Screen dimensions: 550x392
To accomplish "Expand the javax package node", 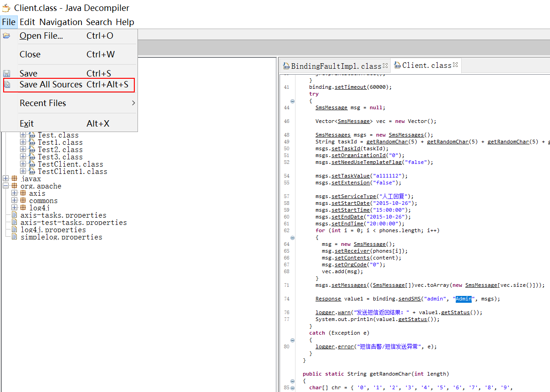I will (x=5, y=179).
